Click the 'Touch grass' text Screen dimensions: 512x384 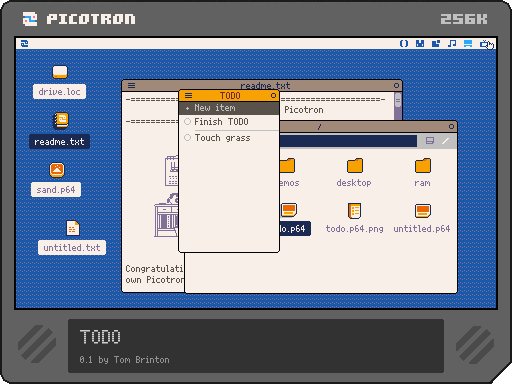222,138
